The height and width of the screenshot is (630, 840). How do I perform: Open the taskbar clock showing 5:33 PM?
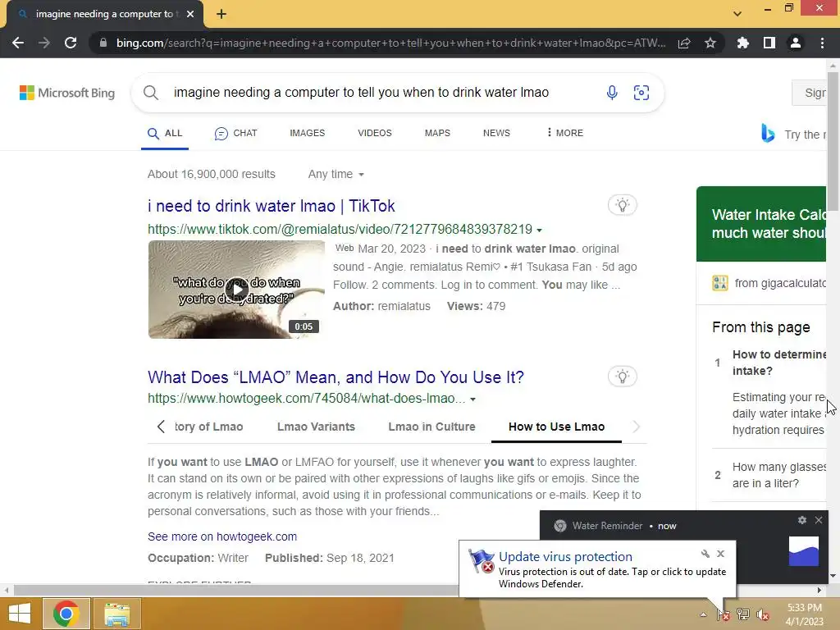point(804,614)
